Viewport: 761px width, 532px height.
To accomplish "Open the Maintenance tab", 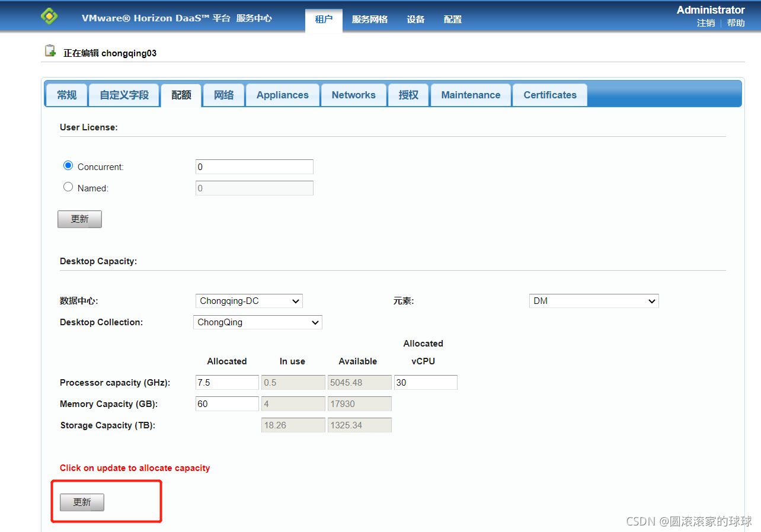I will click(471, 95).
